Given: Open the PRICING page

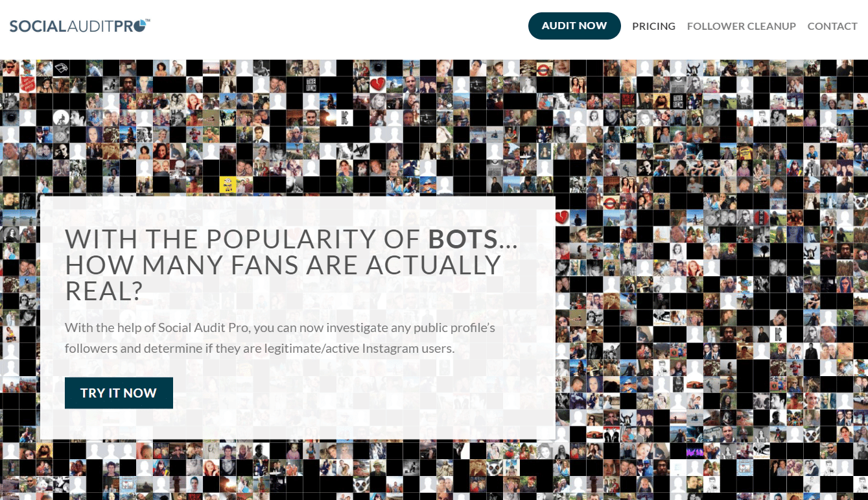Looking at the screenshot, I should pyautogui.click(x=653, y=27).
